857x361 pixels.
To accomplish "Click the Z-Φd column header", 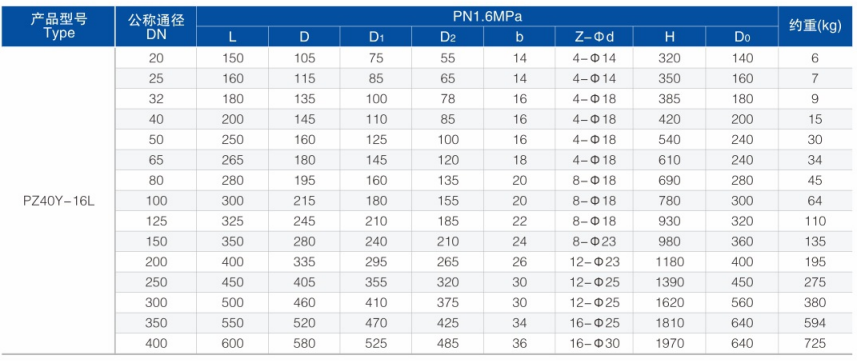I will pos(595,37).
